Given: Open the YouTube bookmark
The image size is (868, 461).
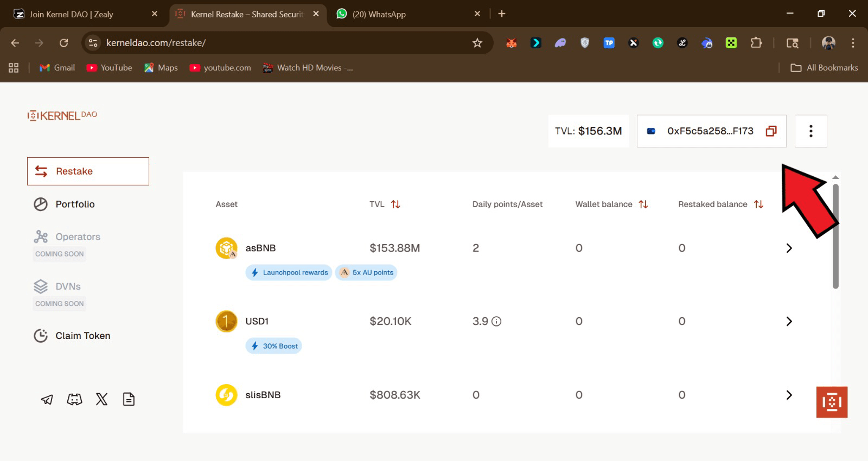Looking at the screenshot, I should tap(110, 68).
